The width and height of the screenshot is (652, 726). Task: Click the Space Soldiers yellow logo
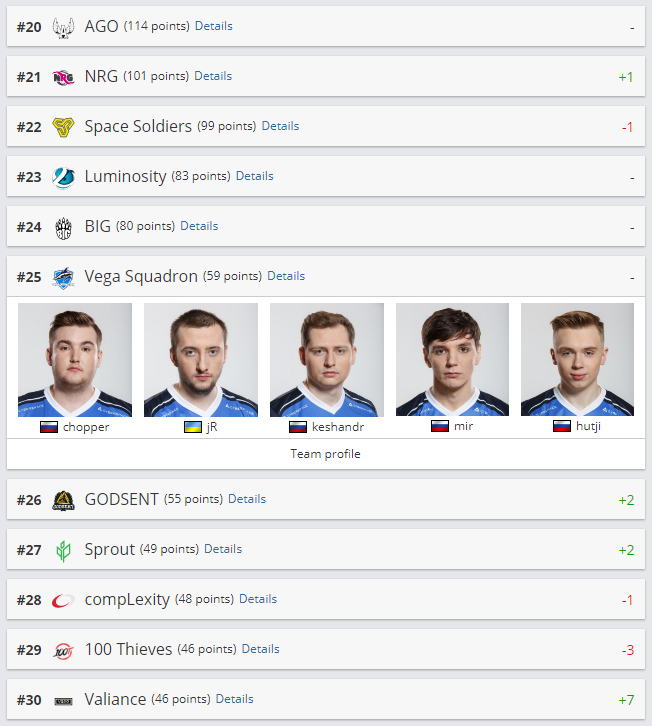coord(63,127)
